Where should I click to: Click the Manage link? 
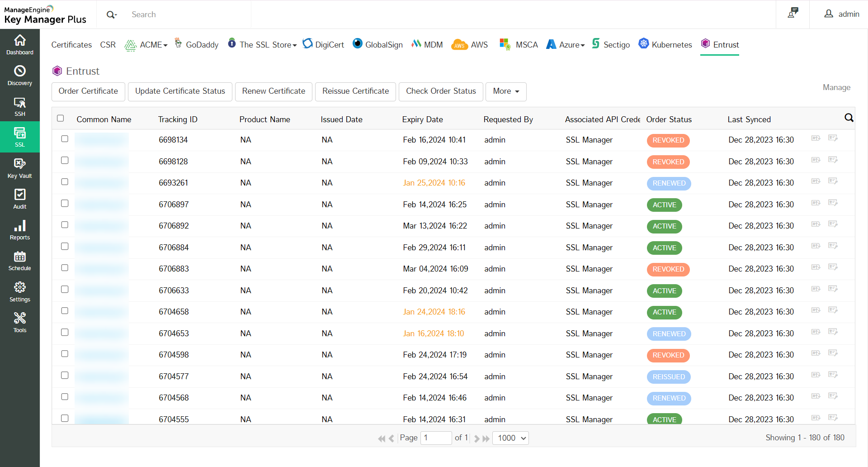coord(836,87)
